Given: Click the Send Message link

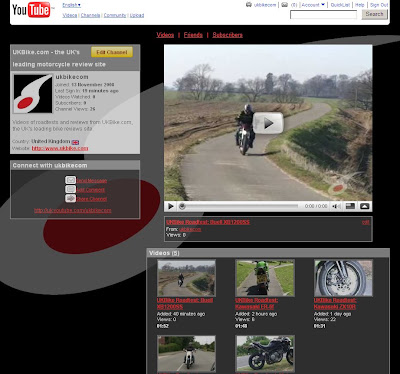Looking at the screenshot, I should [x=92, y=181].
